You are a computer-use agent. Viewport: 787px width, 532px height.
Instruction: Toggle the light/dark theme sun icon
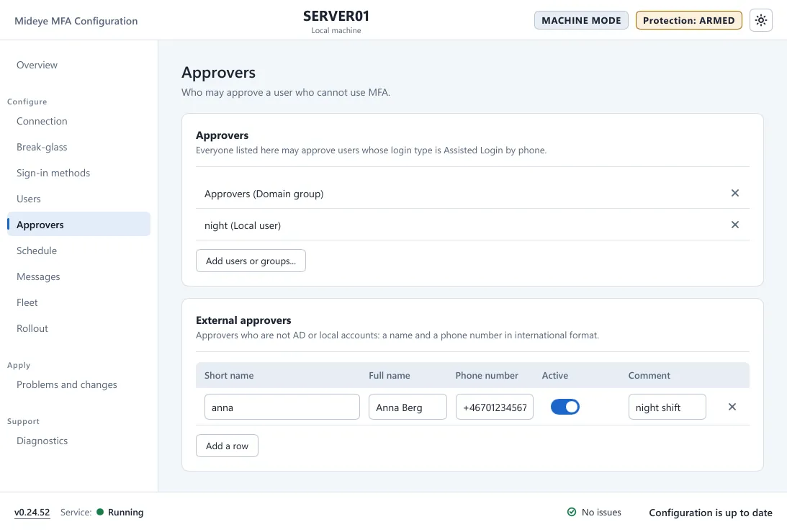(761, 21)
